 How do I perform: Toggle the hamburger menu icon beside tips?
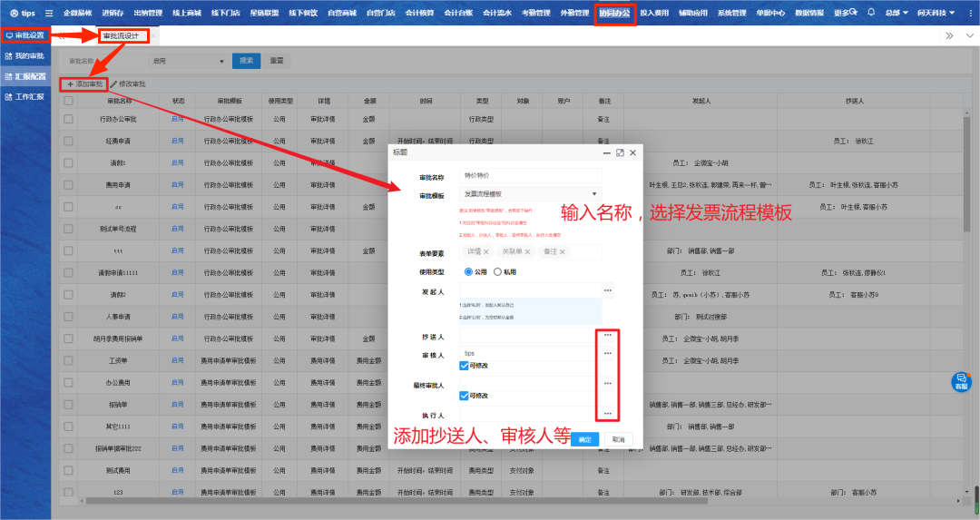pos(49,14)
